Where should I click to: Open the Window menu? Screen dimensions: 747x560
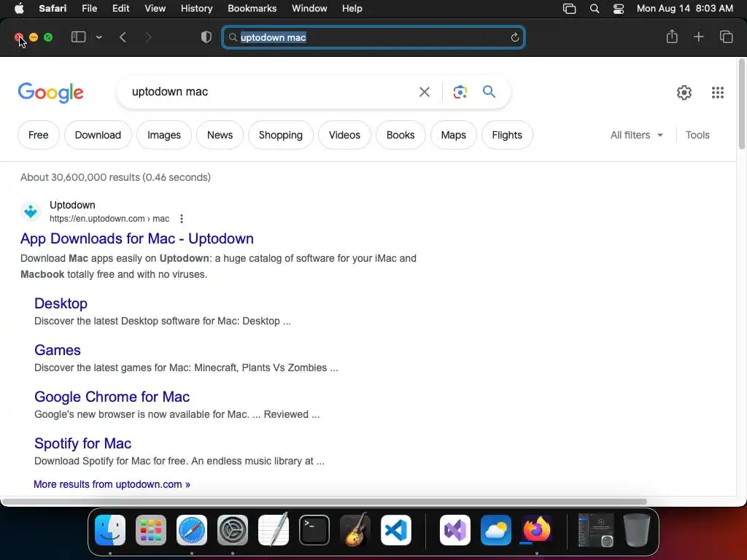(x=309, y=9)
